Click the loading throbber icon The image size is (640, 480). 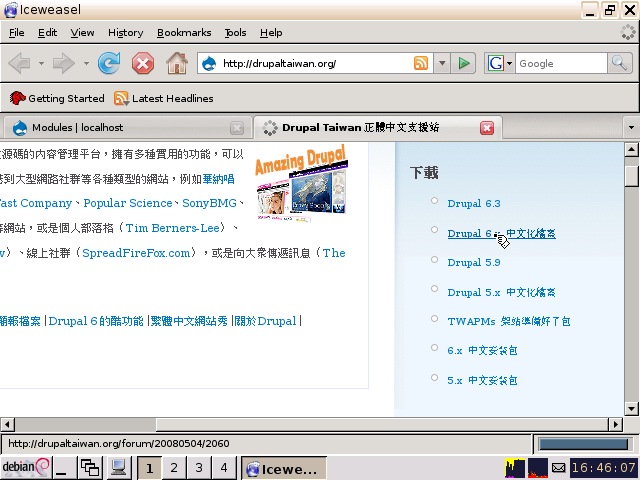click(x=628, y=32)
